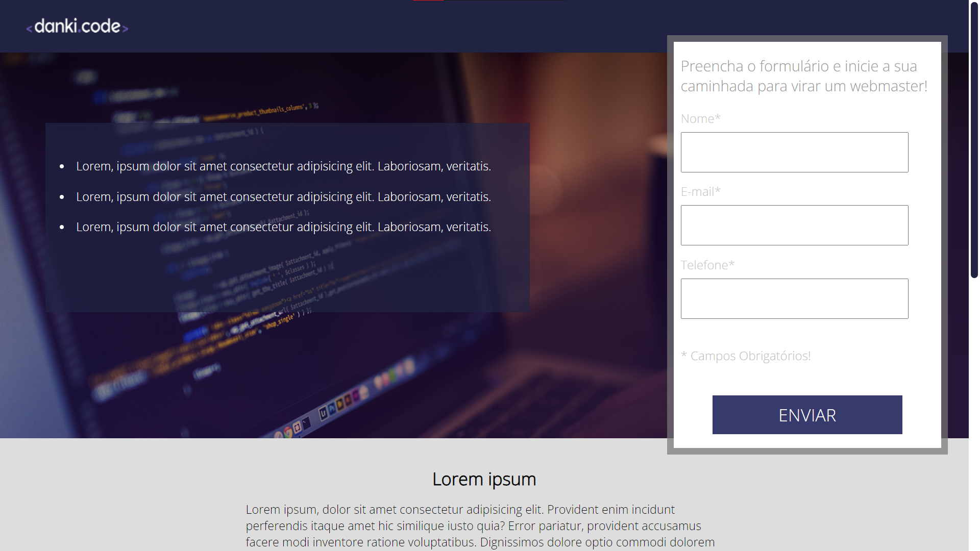Click inside the Nome input field

(794, 152)
